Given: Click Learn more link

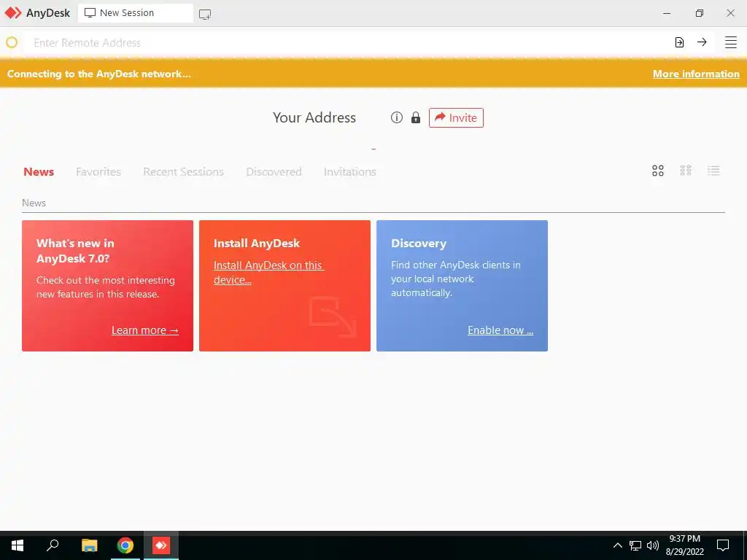Looking at the screenshot, I should [145, 330].
